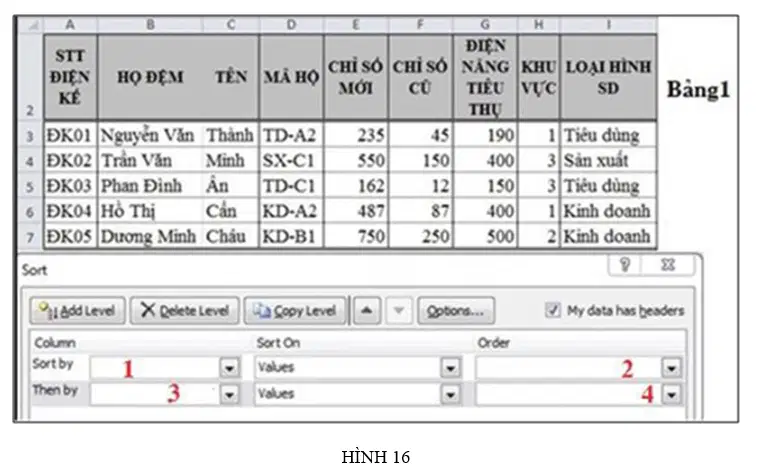Image resolution: width=761 pixels, height=474 pixels.
Task: Click cell with value 550
Action: pos(356,161)
